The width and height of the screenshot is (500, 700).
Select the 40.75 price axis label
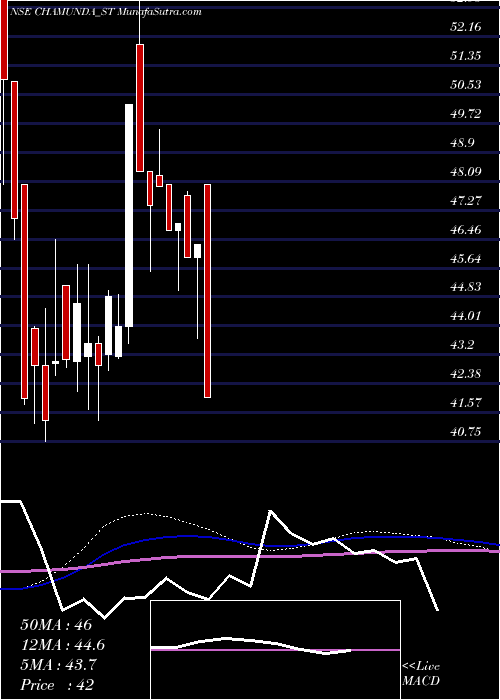[x=466, y=432]
